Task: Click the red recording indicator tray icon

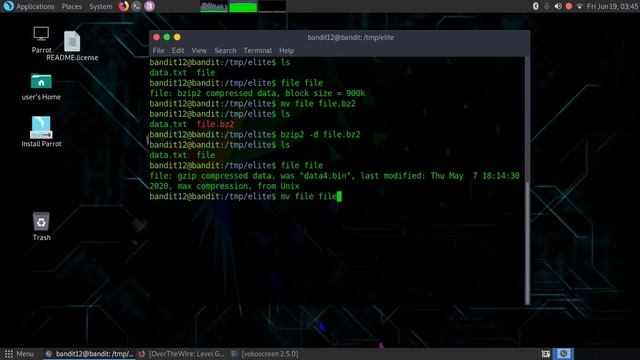Action: coord(569,7)
